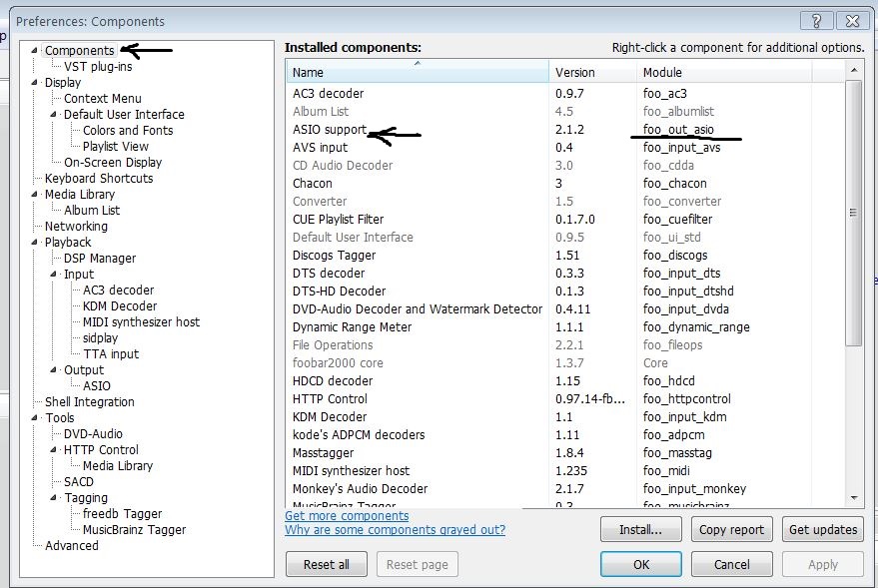Click the foo_input_dtshd module cell
878x588 pixels.
[688, 291]
